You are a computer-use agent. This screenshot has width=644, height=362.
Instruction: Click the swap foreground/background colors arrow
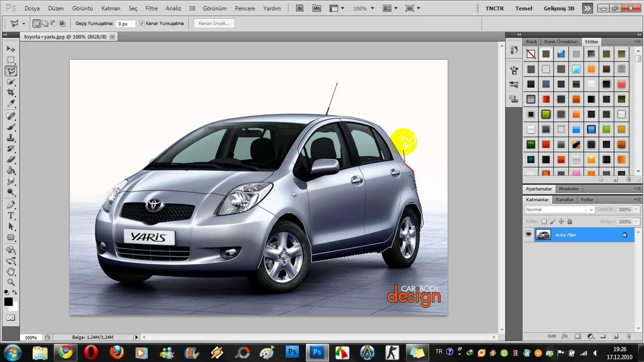point(15,293)
